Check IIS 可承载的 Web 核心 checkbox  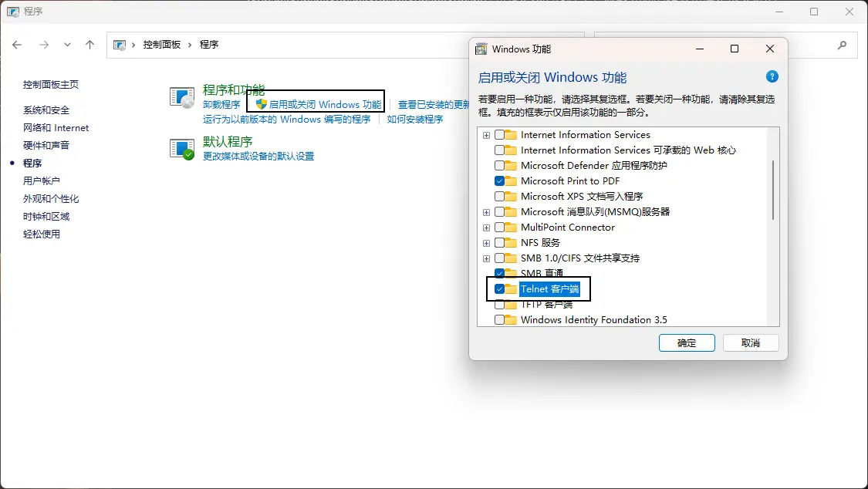click(499, 150)
